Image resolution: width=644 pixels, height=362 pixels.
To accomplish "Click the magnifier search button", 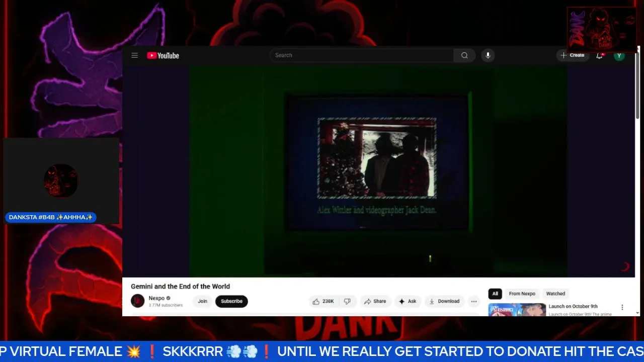I will pyautogui.click(x=464, y=55).
